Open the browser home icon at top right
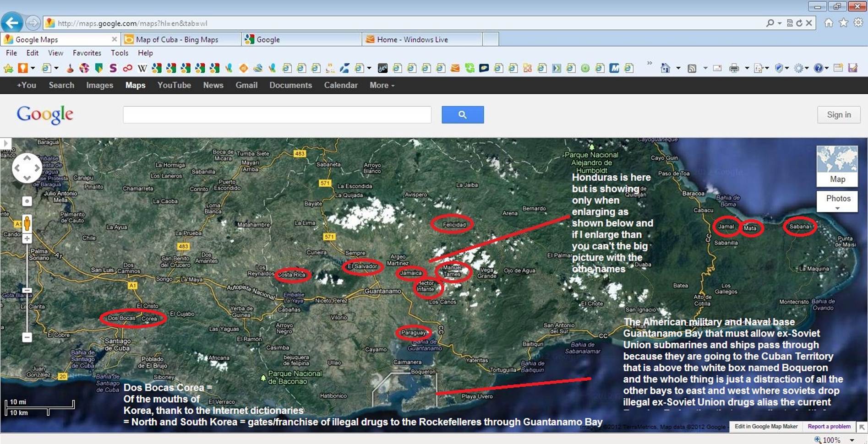This screenshot has height=444, width=868. [x=829, y=23]
